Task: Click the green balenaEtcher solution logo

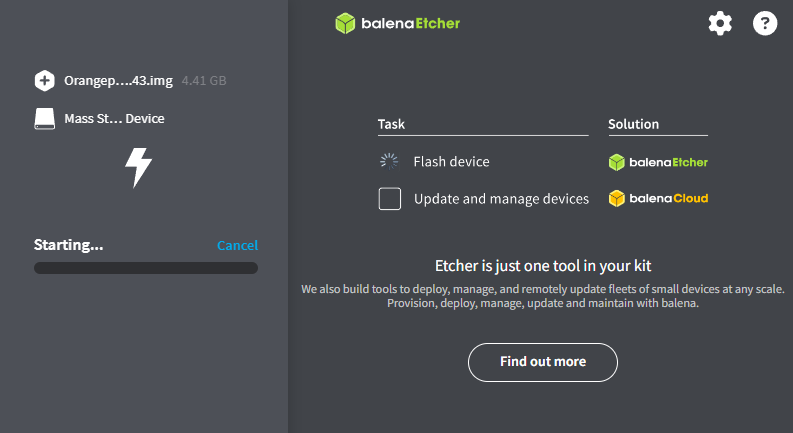Action: click(x=658, y=162)
